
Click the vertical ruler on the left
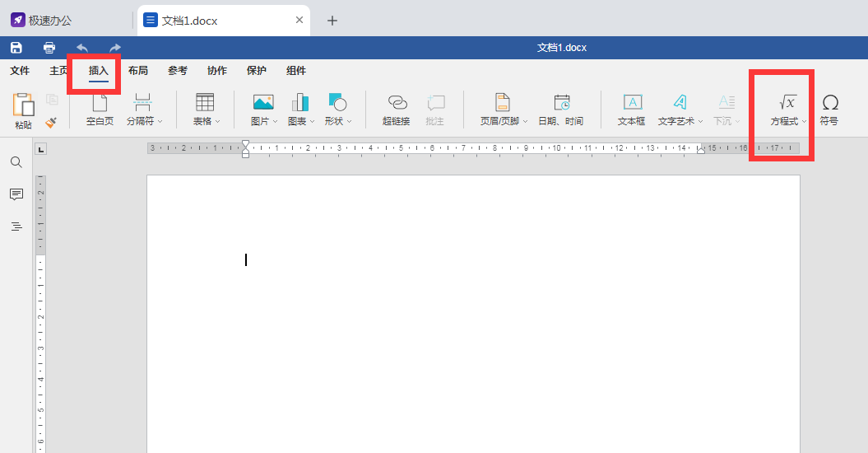(x=40, y=314)
